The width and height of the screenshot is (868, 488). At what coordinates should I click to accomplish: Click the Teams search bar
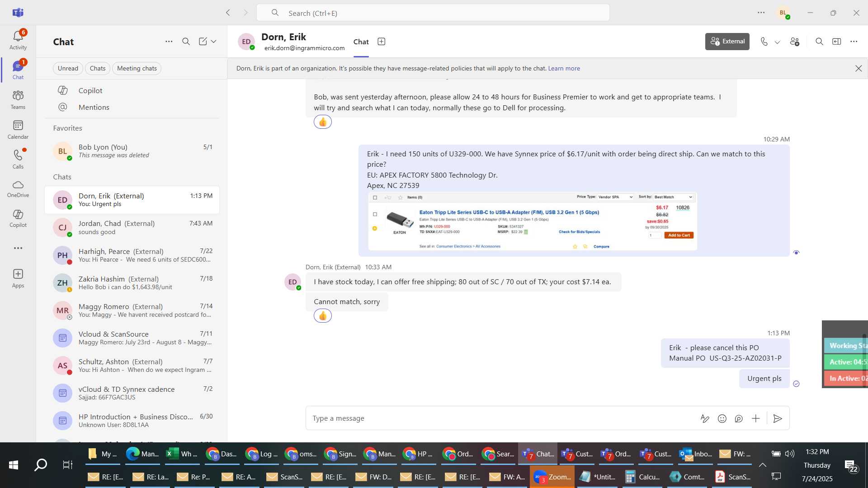point(433,13)
